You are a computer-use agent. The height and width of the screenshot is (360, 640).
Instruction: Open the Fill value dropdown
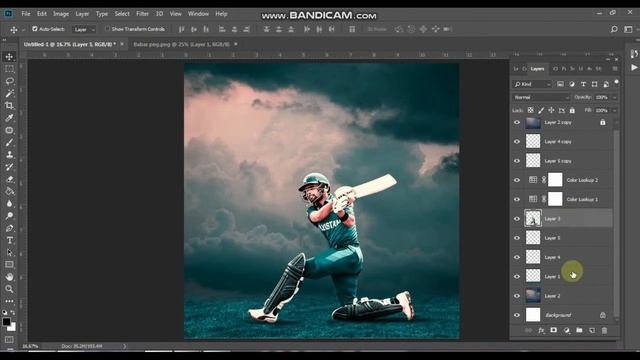[x=615, y=110]
